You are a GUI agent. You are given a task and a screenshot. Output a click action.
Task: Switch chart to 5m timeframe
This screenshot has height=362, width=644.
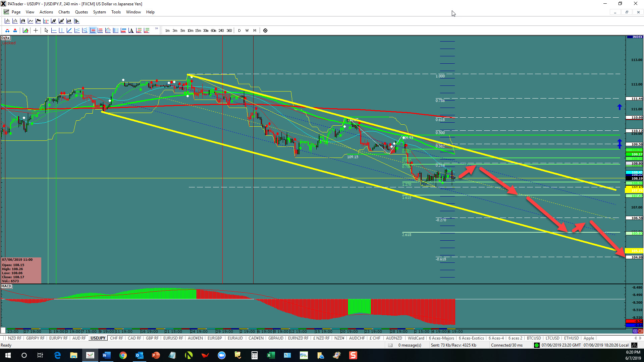pyautogui.click(x=182, y=31)
